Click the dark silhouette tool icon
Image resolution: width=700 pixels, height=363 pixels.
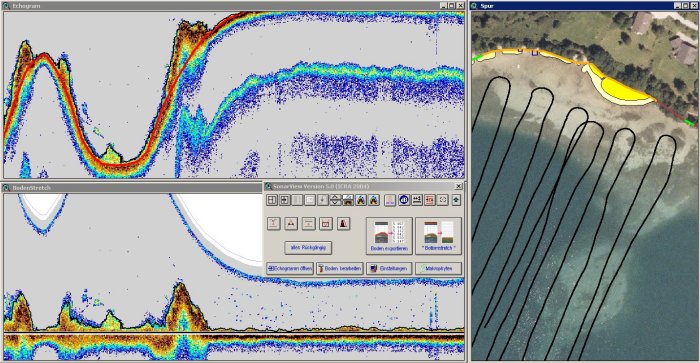click(343, 224)
